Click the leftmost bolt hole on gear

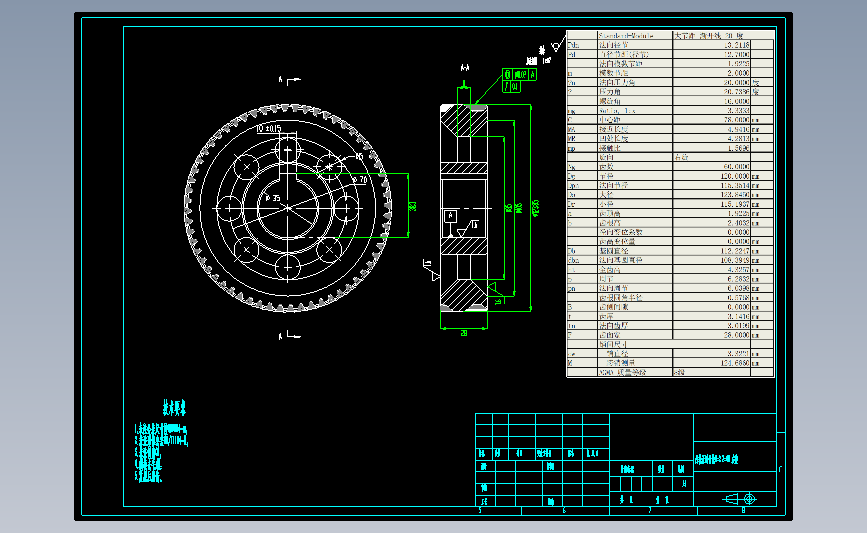(x=229, y=208)
